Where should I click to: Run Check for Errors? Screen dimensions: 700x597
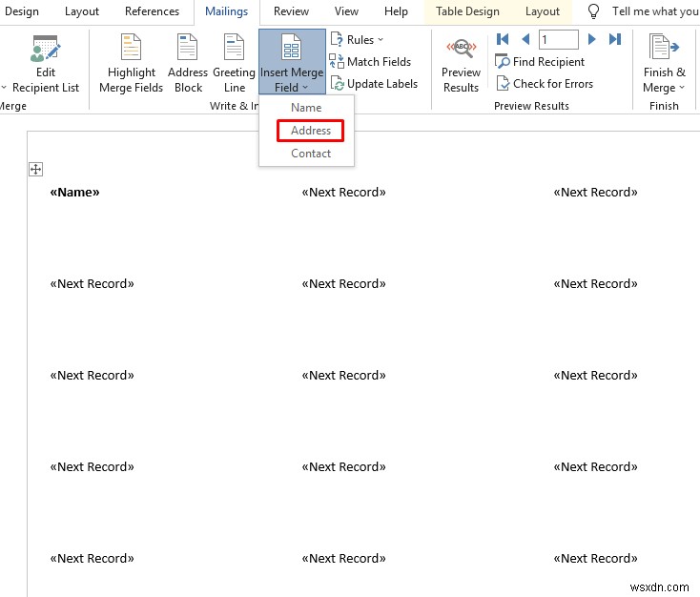[545, 84]
